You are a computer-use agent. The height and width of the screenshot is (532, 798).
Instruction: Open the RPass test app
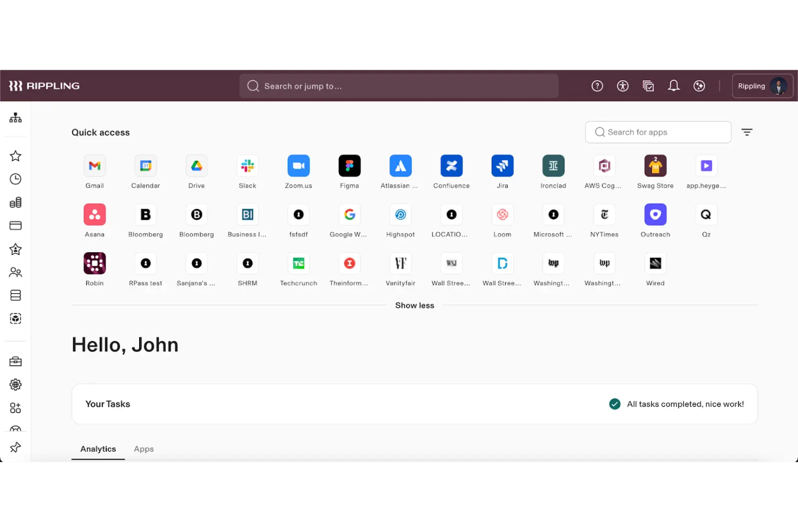coord(146,264)
